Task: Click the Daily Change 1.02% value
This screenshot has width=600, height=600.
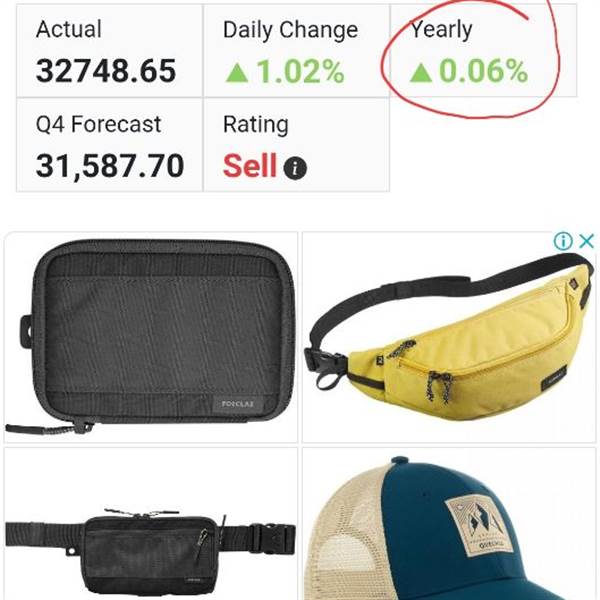Action: [300, 72]
